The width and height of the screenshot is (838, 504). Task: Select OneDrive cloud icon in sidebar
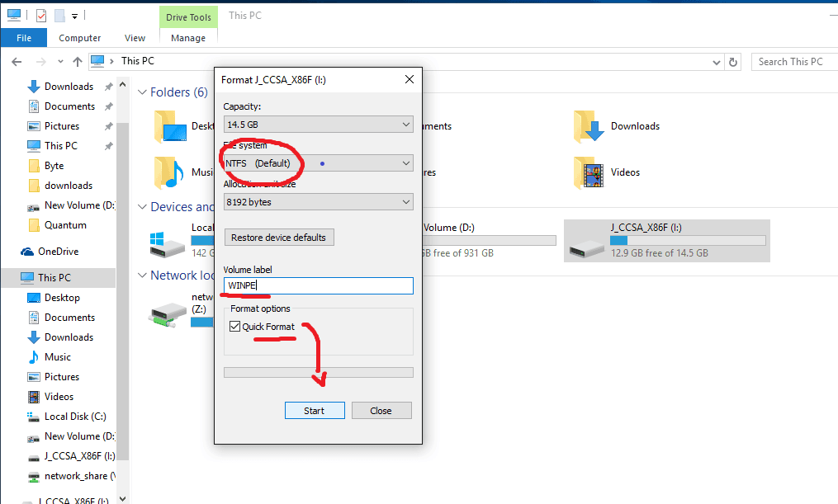26,252
